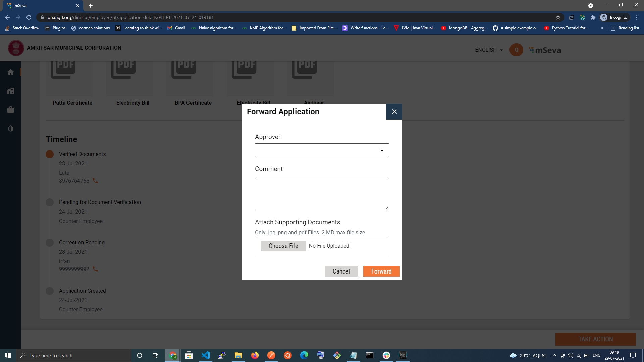Click inside the Comment text area
Viewport: 644px width, 362px height.
pyautogui.click(x=322, y=194)
